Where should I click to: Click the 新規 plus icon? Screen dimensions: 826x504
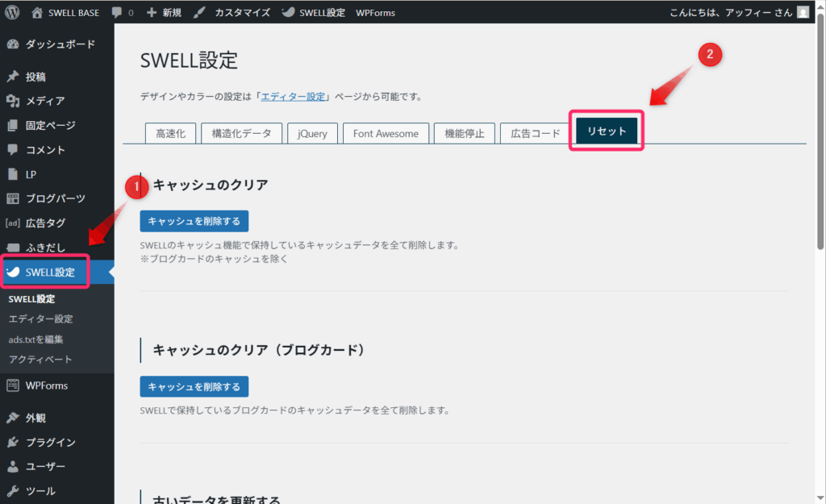coord(152,13)
